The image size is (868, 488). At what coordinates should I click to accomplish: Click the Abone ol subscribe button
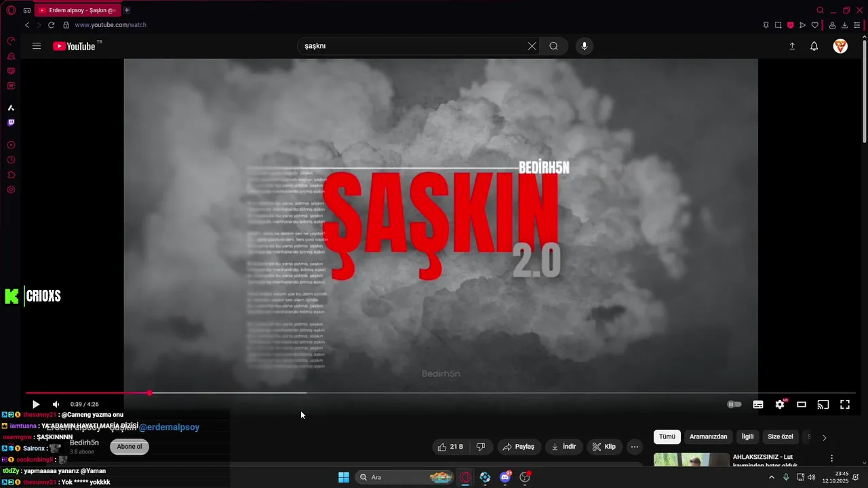coord(130,447)
